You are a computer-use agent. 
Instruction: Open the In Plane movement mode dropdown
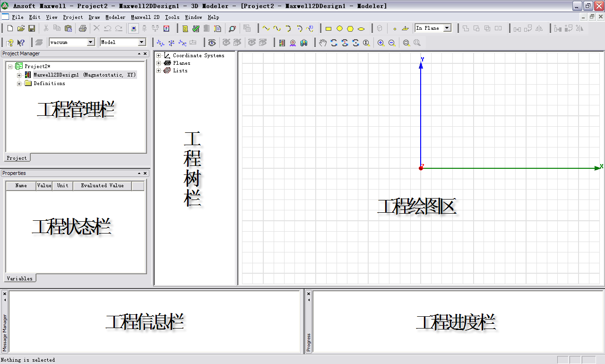click(447, 28)
